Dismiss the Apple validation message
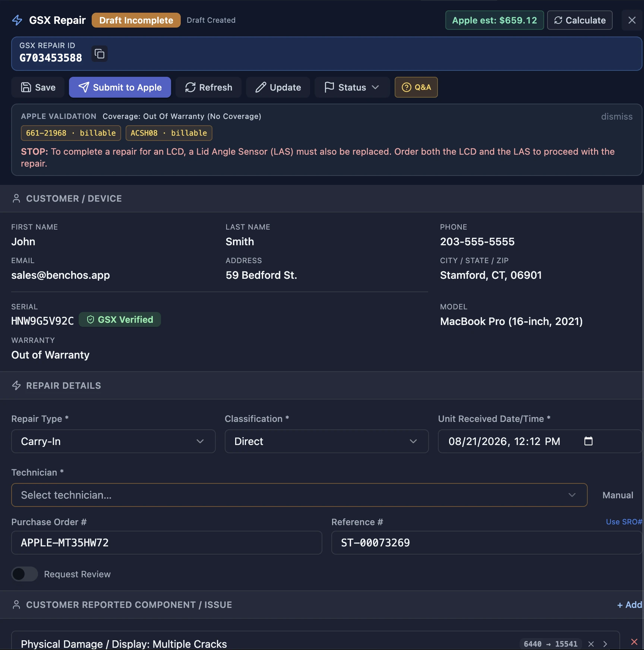 tap(616, 117)
